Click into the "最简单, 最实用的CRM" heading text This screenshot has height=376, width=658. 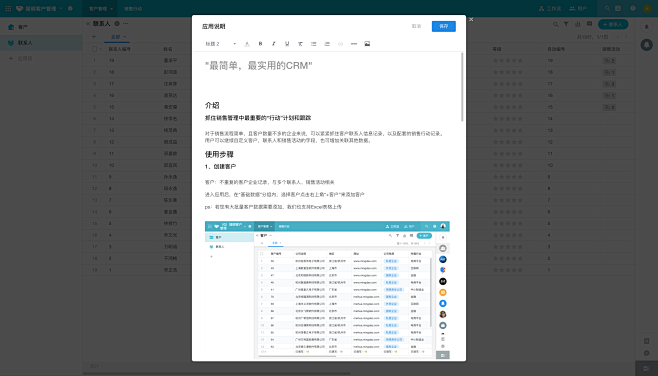tap(258, 65)
